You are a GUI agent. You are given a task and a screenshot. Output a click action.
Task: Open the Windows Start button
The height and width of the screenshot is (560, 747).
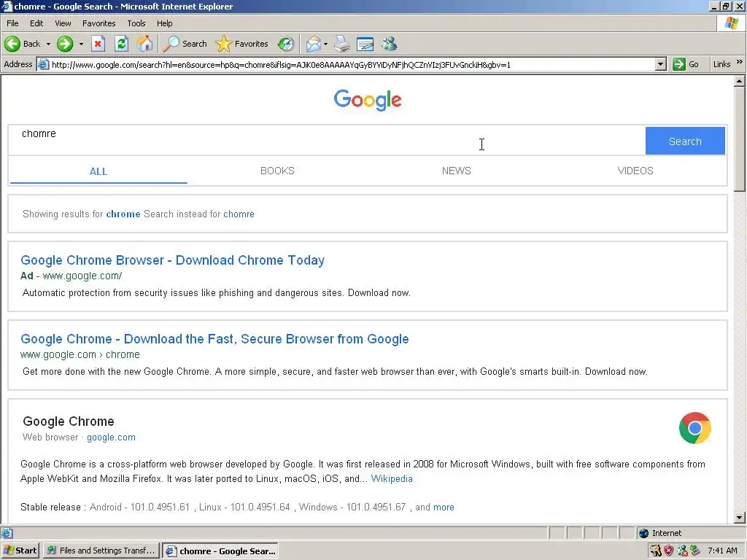point(20,551)
